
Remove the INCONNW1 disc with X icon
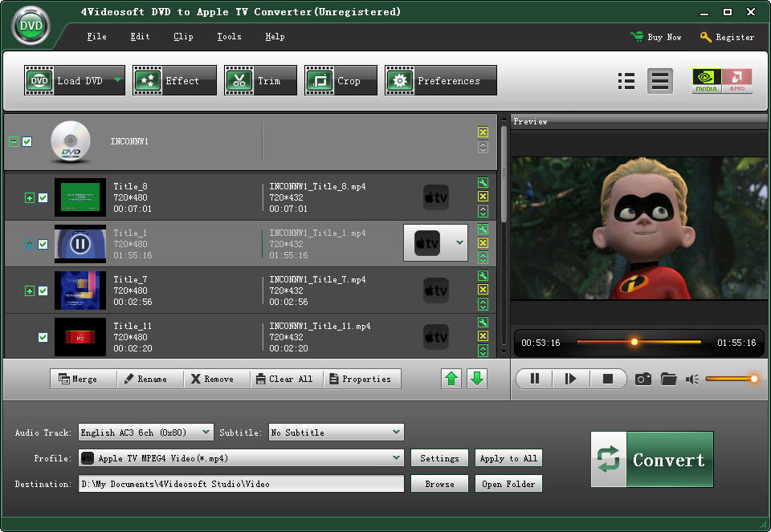click(483, 132)
